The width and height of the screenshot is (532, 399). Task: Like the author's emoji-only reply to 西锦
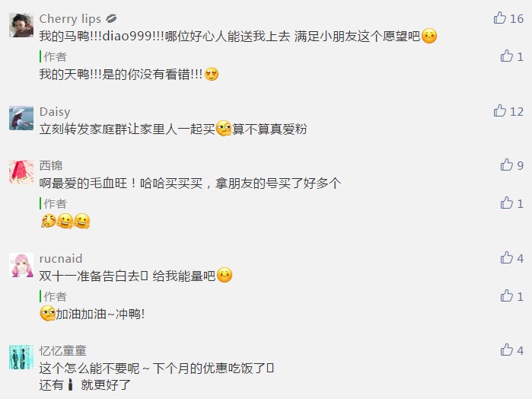(x=506, y=203)
